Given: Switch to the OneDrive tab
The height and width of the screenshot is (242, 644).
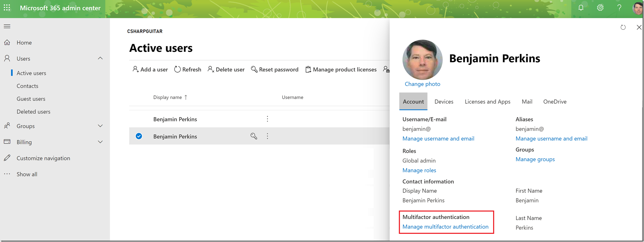Looking at the screenshot, I should tap(555, 101).
